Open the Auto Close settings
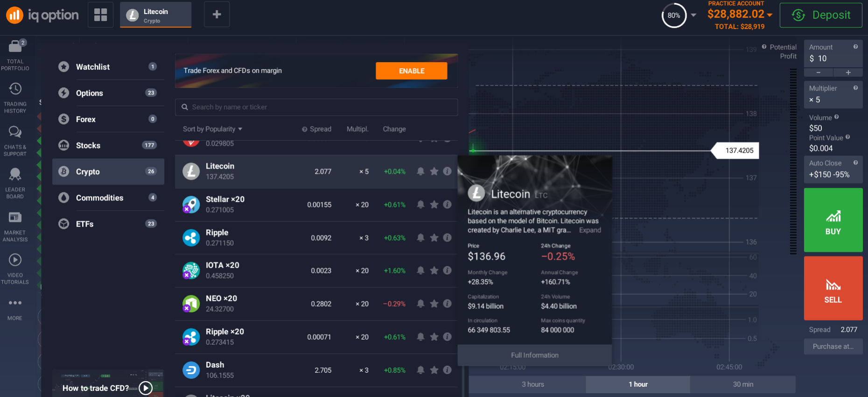Image resolution: width=868 pixels, height=397 pixels. 833,169
